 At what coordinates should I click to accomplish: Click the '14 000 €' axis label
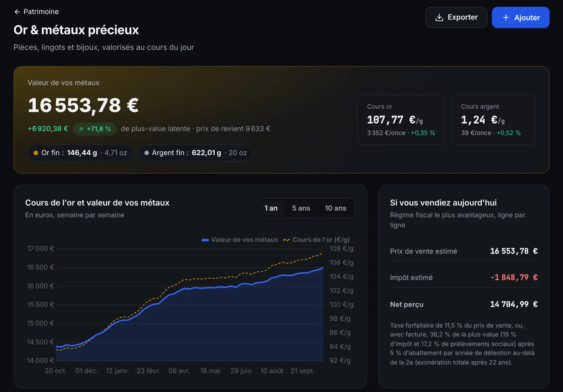click(x=41, y=360)
